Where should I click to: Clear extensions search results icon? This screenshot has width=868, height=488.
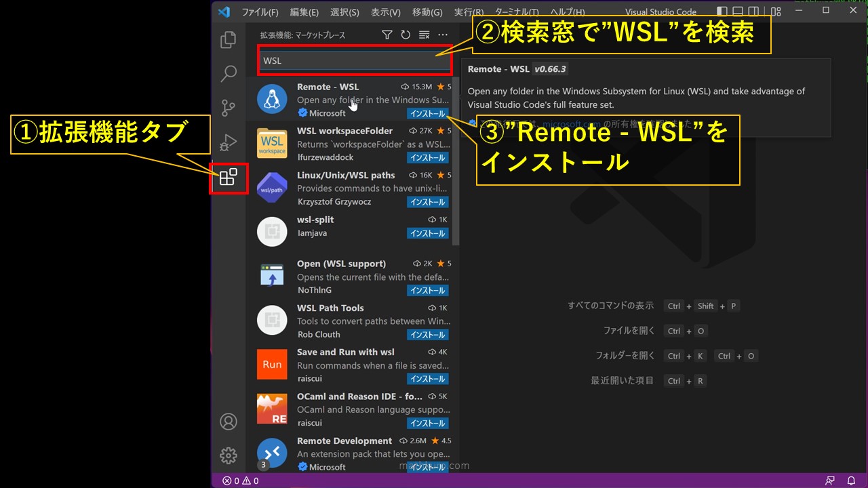click(x=425, y=35)
